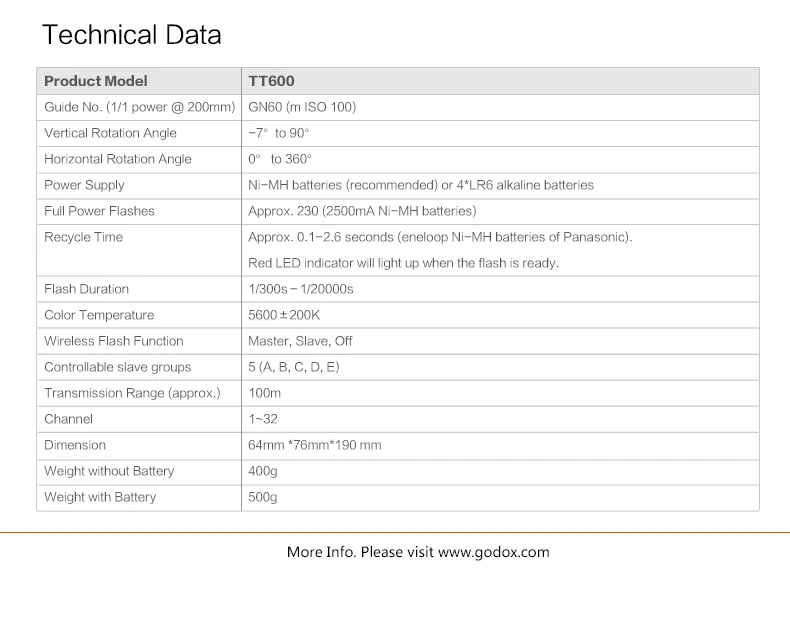790x631 pixels.
Task: Select the TT600 model value
Action: [271, 81]
